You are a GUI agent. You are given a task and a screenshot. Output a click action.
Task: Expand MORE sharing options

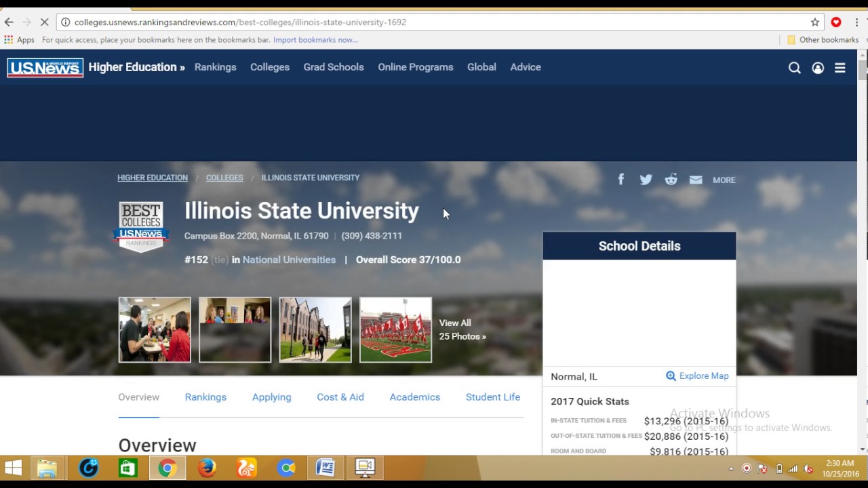[724, 180]
